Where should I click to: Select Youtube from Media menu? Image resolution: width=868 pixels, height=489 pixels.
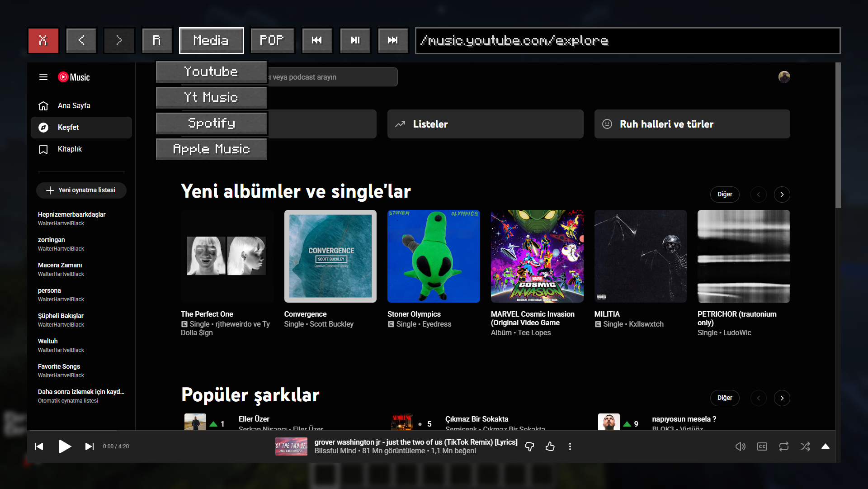[211, 71]
